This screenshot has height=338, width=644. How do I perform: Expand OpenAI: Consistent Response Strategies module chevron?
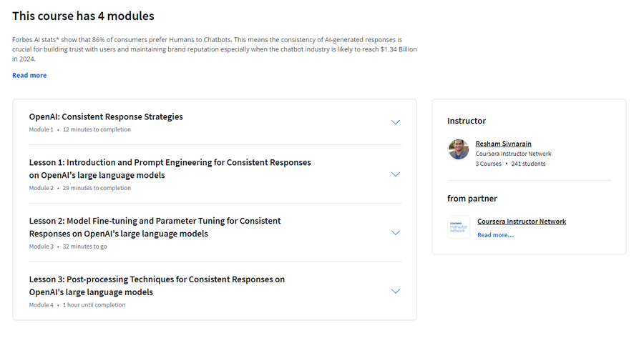[x=396, y=122]
